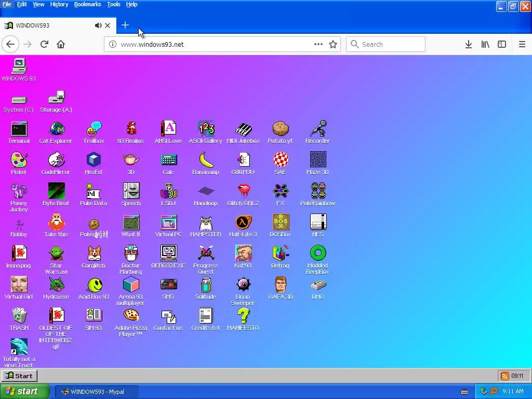Open the TRASH recycle bin

click(19, 320)
